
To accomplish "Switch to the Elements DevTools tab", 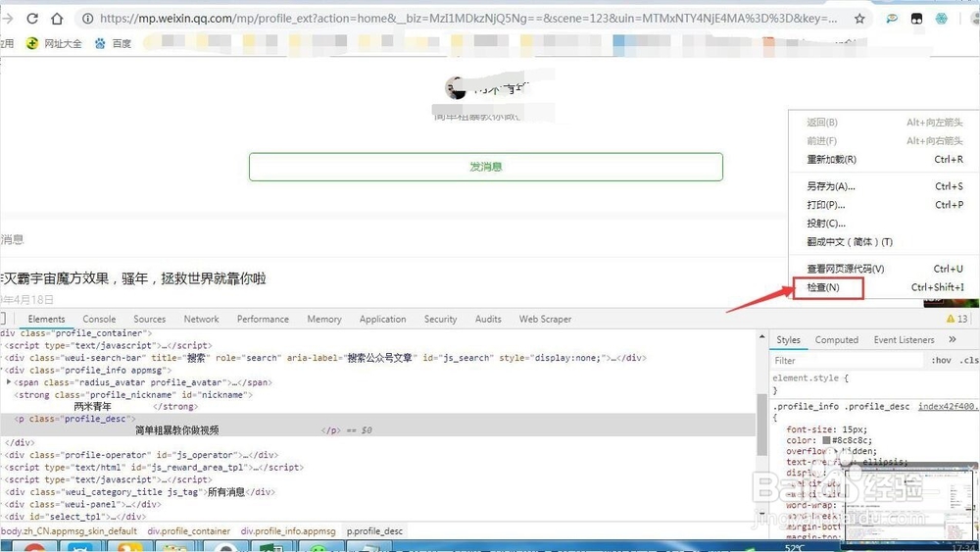I will click(x=46, y=319).
